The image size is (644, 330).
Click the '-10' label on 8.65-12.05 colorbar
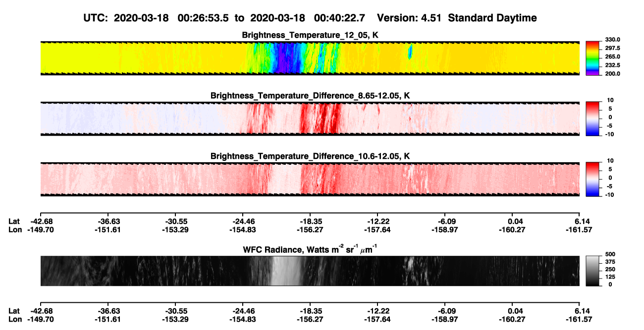click(x=609, y=134)
